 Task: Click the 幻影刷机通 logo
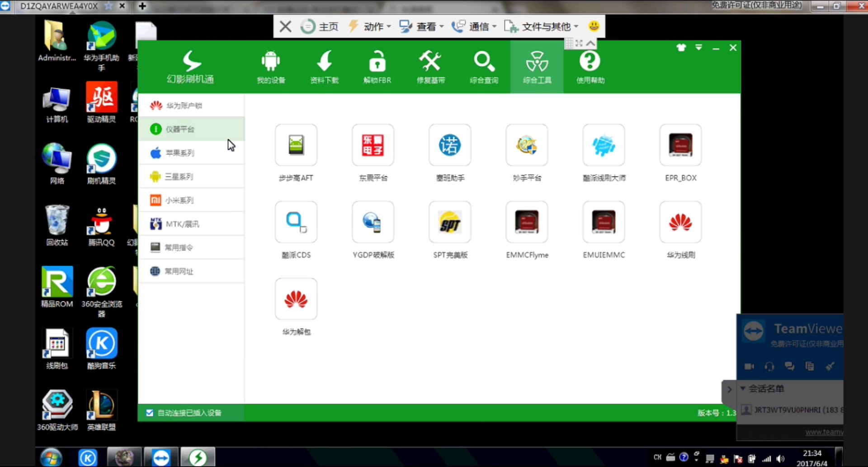190,67
